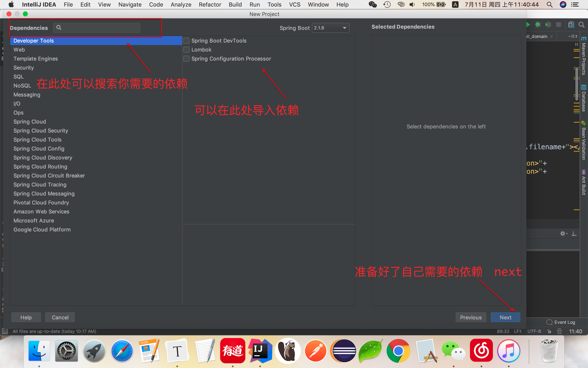
Task: Open Finder from the Dock
Action: [x=39, y=350]
